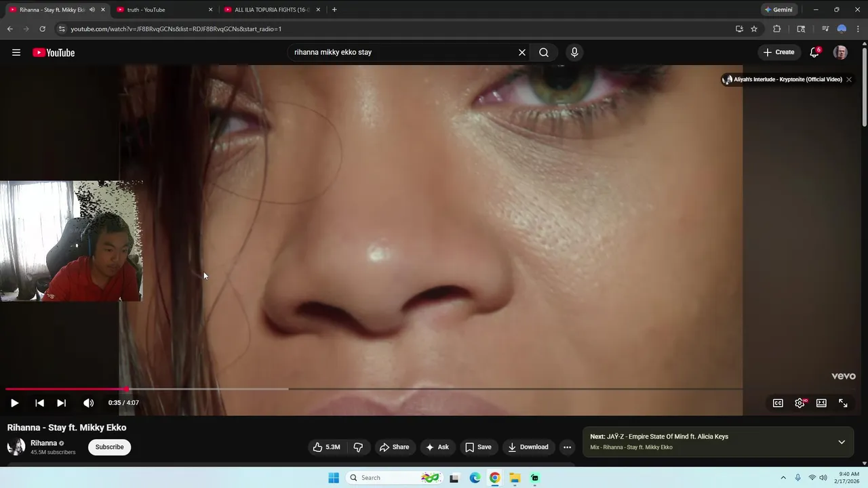Click the Windows taskbar Search box
The width and height of the screenshot is (868, 488).
pos(393,478)
